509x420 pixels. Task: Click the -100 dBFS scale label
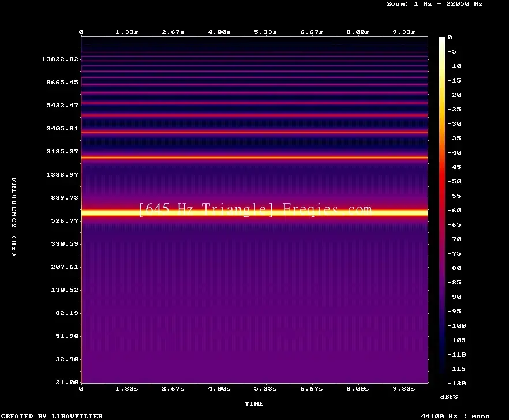pos(456,325)
